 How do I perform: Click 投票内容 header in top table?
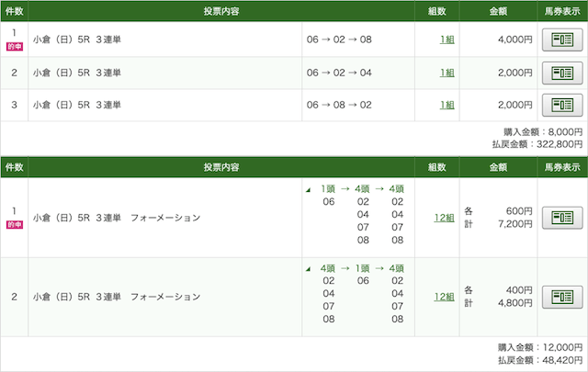[x=221, y=11]
